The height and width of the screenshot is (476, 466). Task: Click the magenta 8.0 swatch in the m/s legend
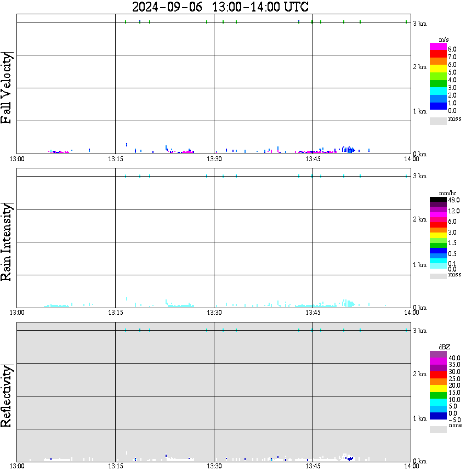(438, 47)
